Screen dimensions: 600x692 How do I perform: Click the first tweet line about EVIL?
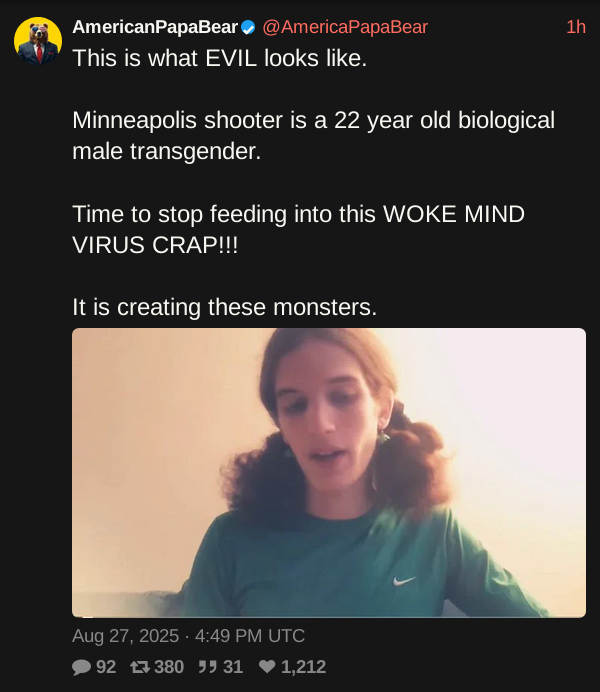click(220, 58)
